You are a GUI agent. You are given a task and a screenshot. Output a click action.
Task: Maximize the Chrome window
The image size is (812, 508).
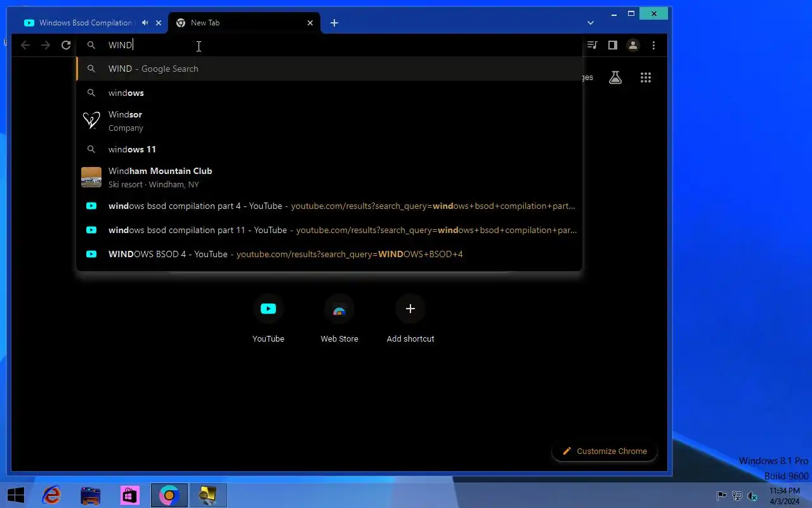pos(631,13)
